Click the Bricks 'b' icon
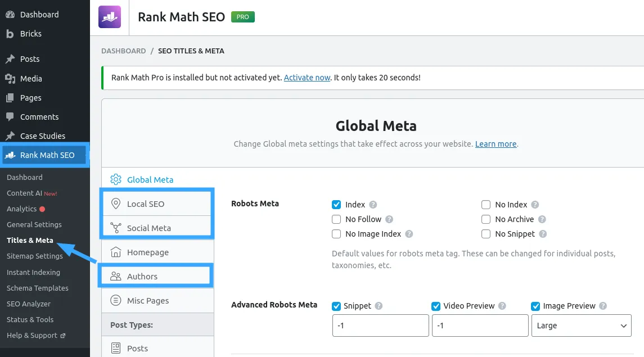 coord(10,34)
